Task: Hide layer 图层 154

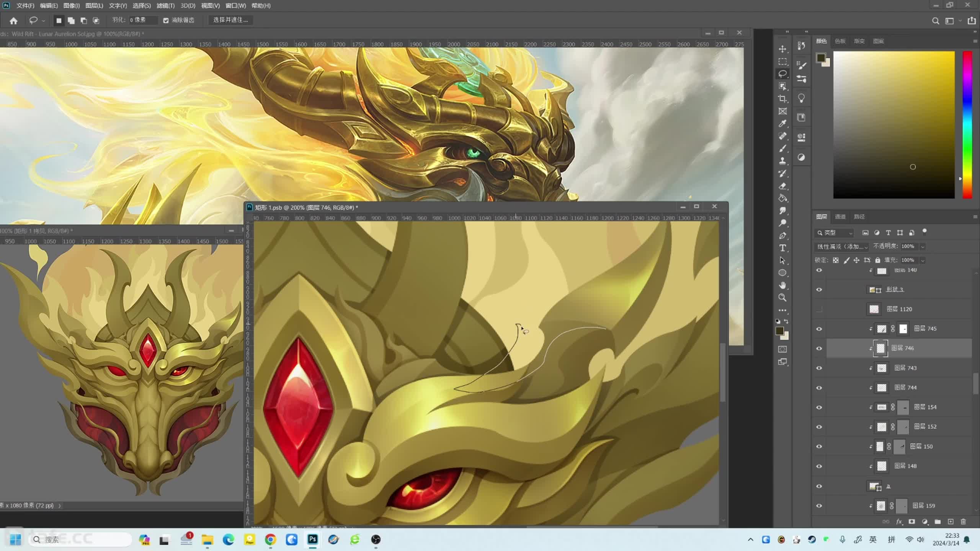Action: [819, 407]
